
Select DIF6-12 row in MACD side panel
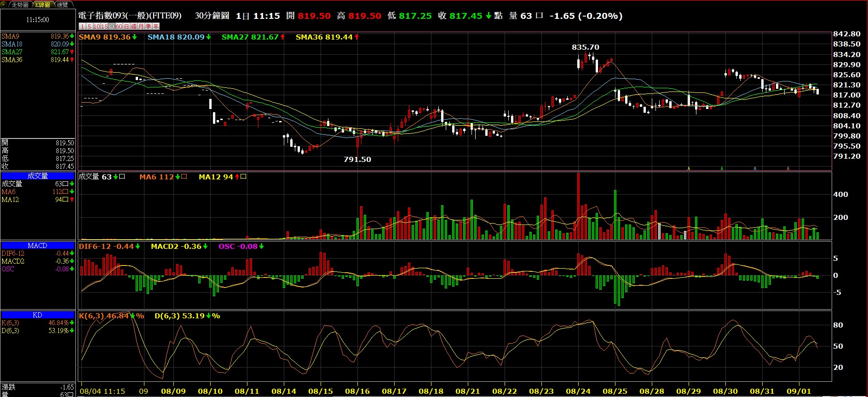tap(38, 253)
